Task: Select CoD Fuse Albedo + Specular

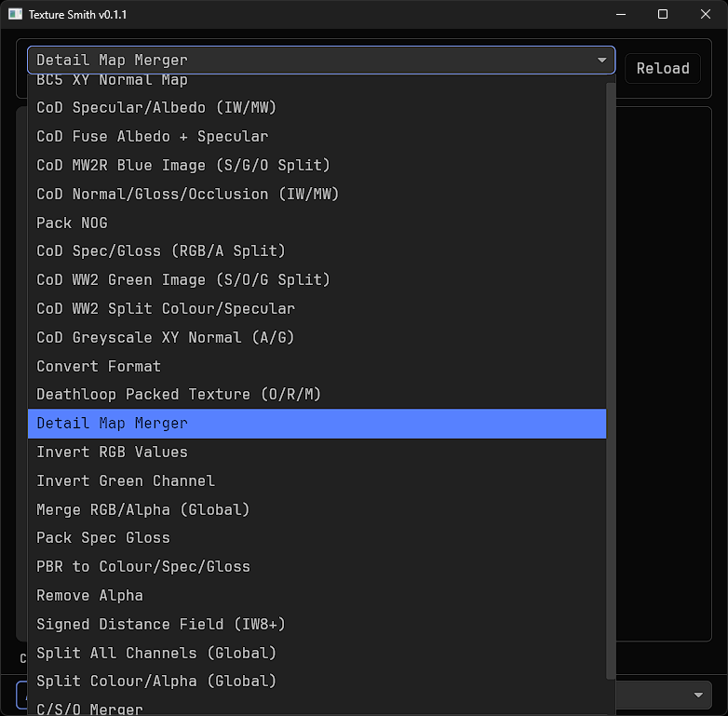Action: (317, 136)
